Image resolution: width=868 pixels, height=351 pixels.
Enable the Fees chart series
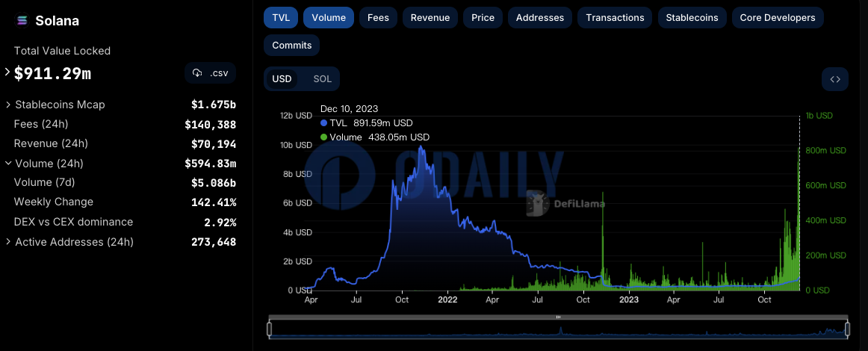click(x=378, y=18)
